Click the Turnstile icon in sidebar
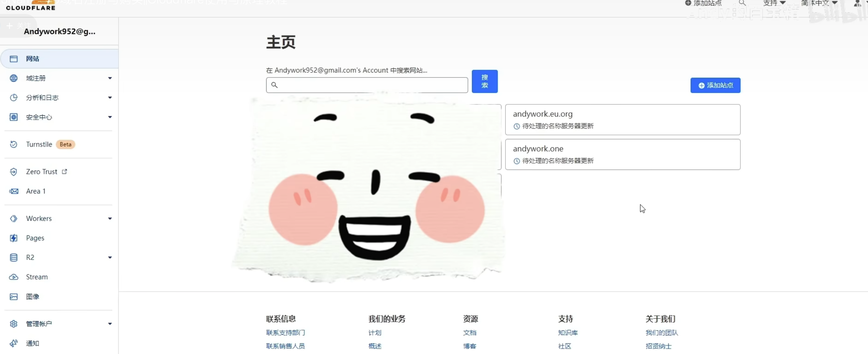Viewport: 868px width, 354px height. [x=14, y=144]
